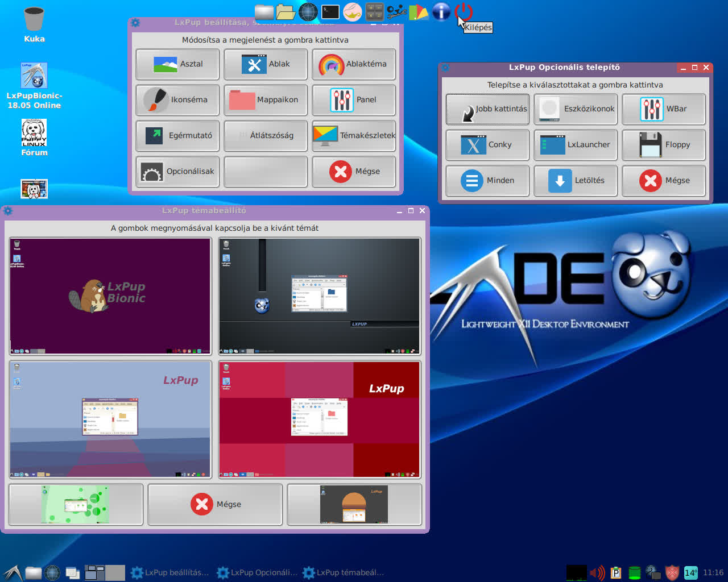
Task: Select Minden to install everything
Action: (487, 181)
